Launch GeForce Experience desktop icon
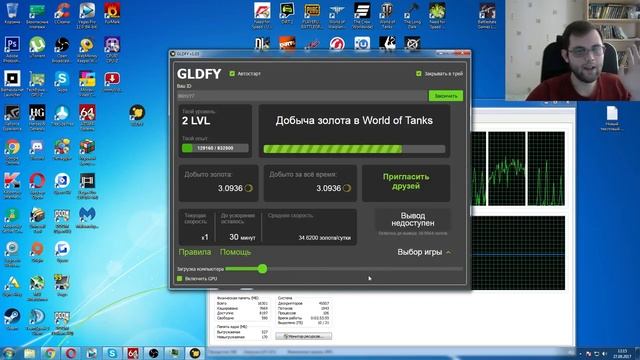 pos(12,116)
